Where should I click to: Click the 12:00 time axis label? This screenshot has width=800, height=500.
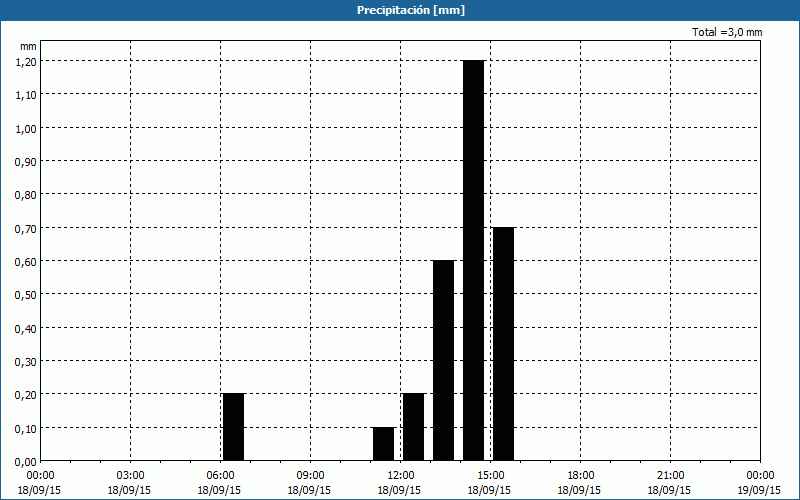tap(400, 476)
